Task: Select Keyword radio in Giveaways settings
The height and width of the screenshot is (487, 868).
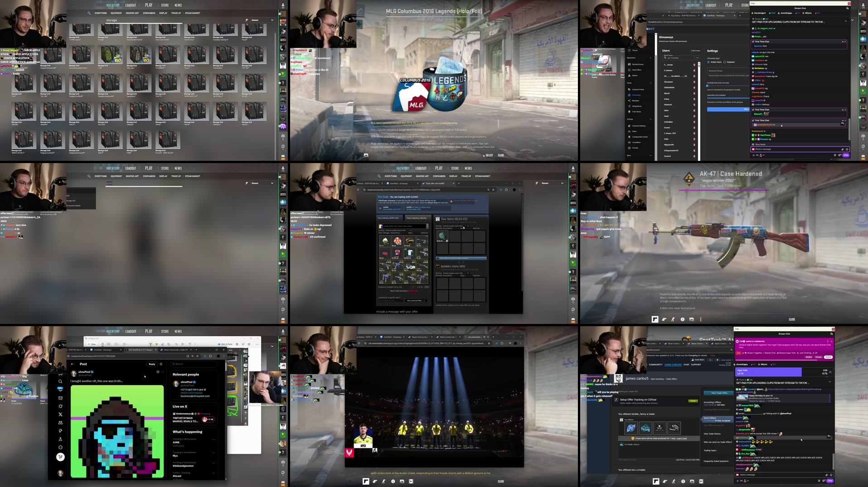Action: pos(725,62)
